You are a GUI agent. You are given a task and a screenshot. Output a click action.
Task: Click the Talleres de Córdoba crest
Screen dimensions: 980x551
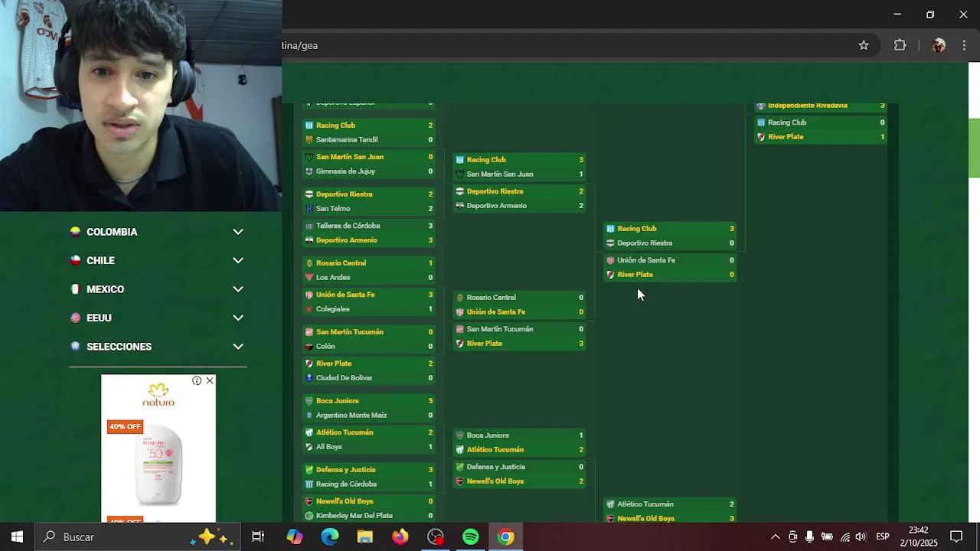[309, 226]
